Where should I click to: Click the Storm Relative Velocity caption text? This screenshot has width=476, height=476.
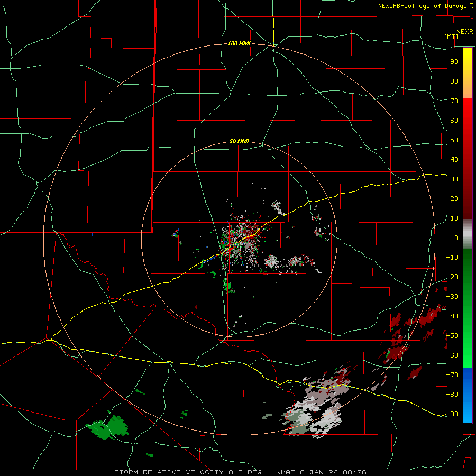click(240, 472)
